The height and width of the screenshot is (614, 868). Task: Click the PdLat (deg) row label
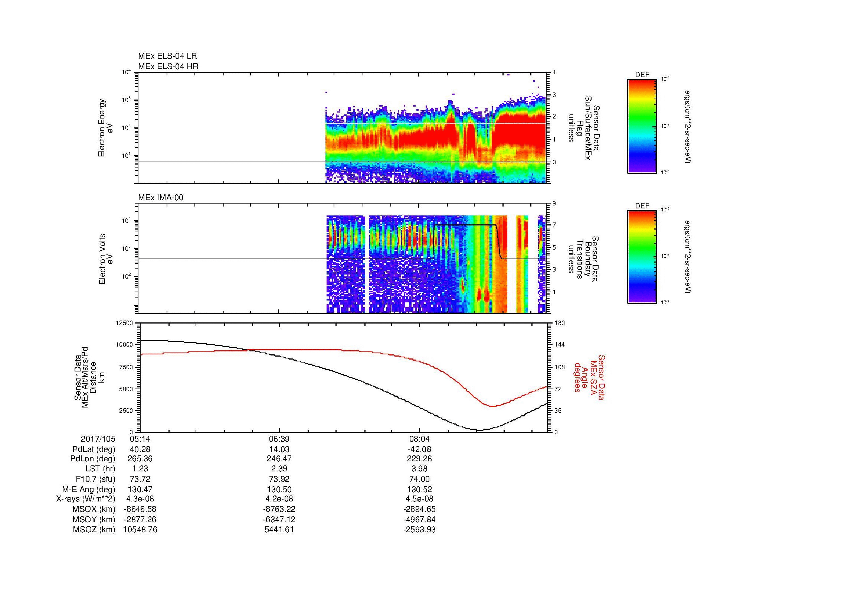(x=94, y=449)
